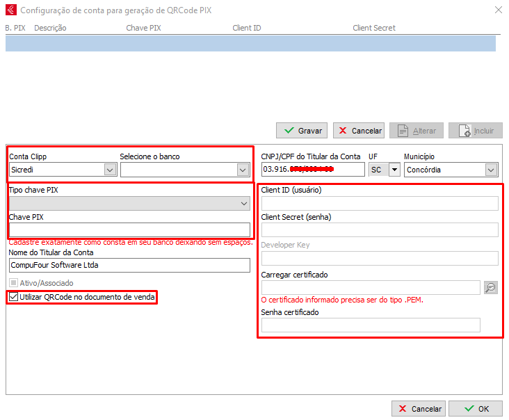The image size is (509, 420).
Task: Expand the UF state dropdown
Action: pos(394,170)
